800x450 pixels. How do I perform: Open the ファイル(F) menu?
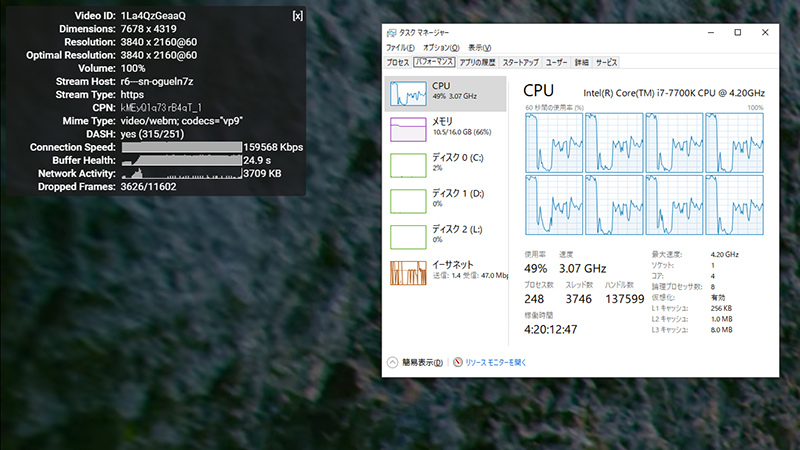point(401,47)
